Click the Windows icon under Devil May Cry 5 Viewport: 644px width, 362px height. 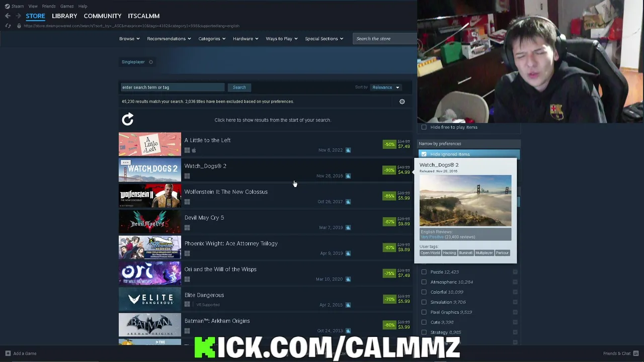tap(187, 227)
